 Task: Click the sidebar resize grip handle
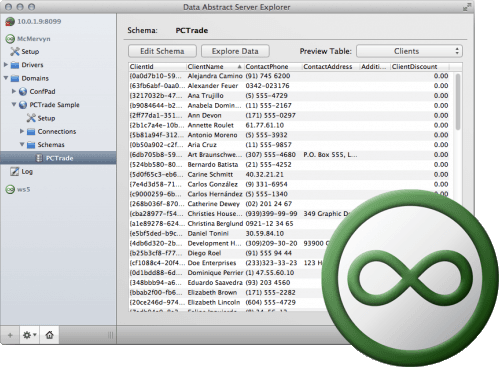click(x=110, y=335)
